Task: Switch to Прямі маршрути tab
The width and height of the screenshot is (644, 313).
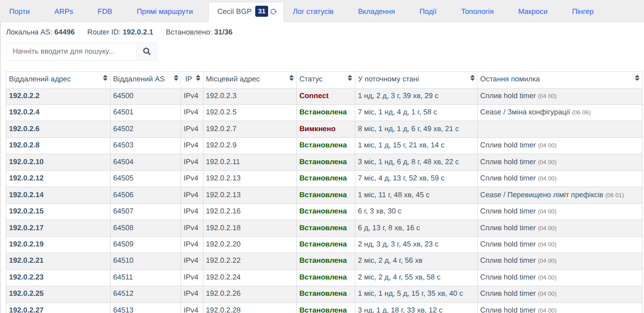Action: [x=165, y=11]
